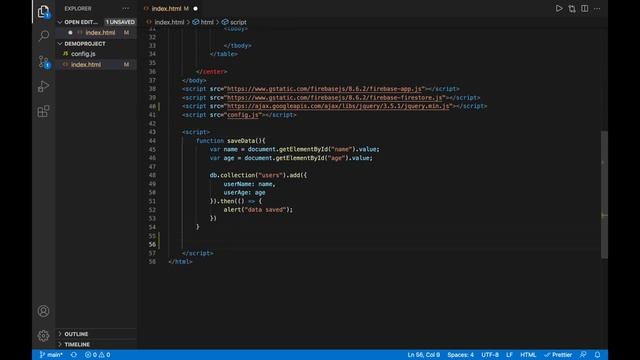Open the Explorer view in activity bar
This screenshot has height=360, width=640.
43,11
